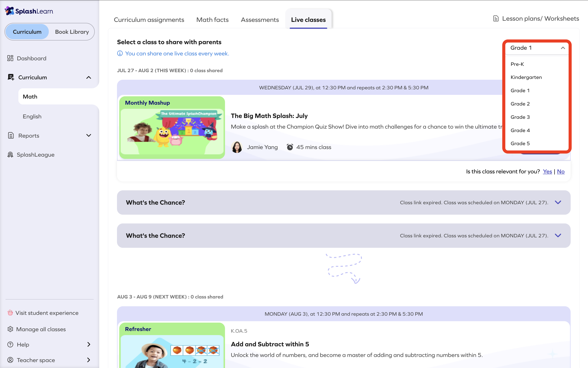The image size is (588, 368).
Task: Open Curriculum assignments tab
Action: tap(149, 20)
